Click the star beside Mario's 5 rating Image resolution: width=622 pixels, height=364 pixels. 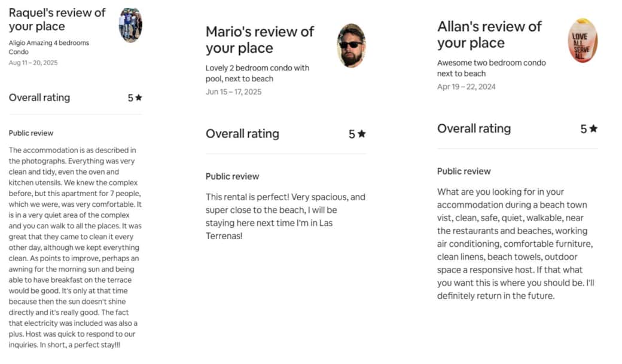point(361,134)
